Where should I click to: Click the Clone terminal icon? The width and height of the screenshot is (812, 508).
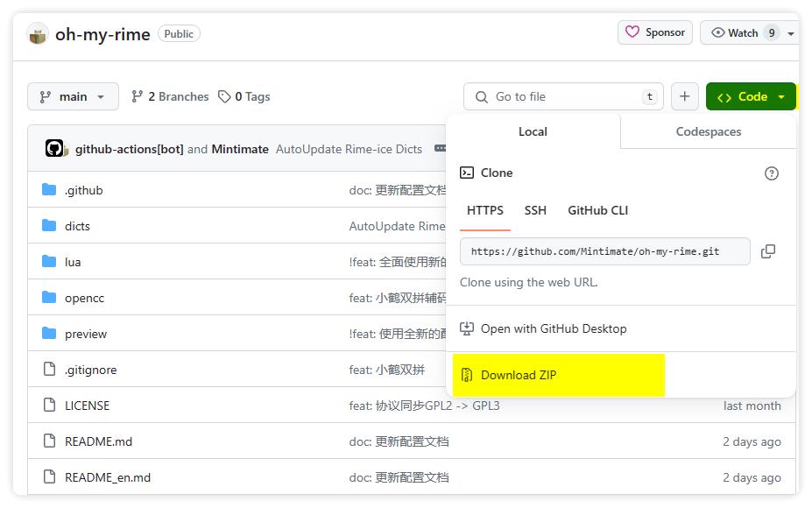tap(467, 173)
